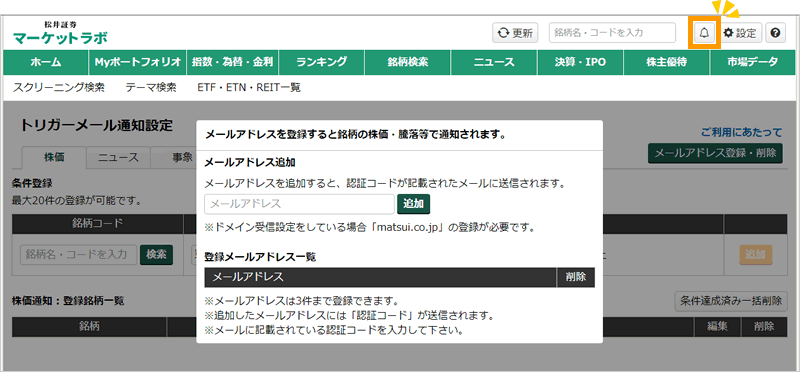The height and width of the screenshot is (372, 800).
Task: Click the 最大20件の登録が可能です text
Action: (x=77, y=201)
